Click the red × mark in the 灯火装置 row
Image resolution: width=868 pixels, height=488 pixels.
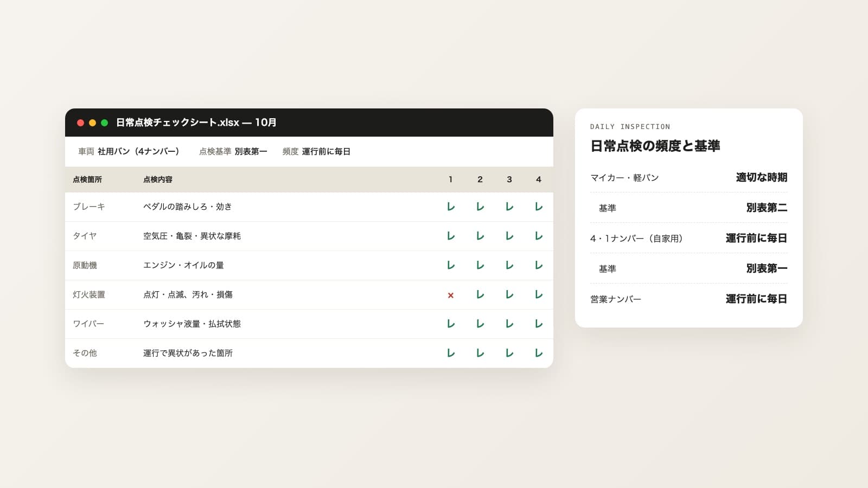point(451,295)
